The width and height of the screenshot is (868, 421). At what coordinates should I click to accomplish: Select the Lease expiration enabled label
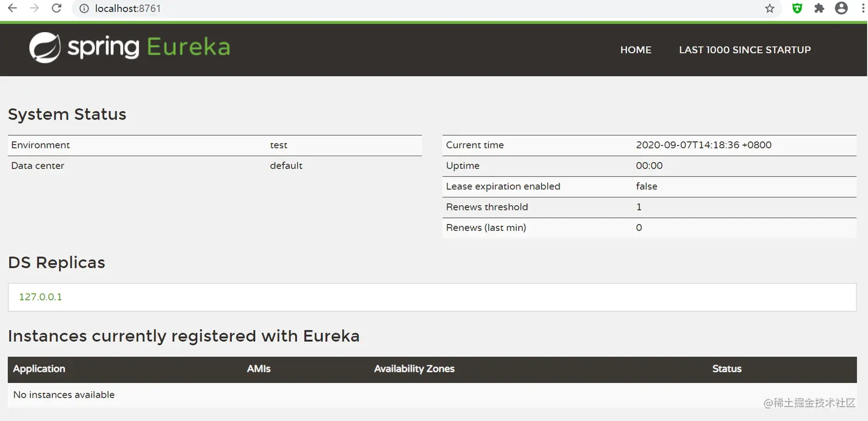click(x=503, y=187)
